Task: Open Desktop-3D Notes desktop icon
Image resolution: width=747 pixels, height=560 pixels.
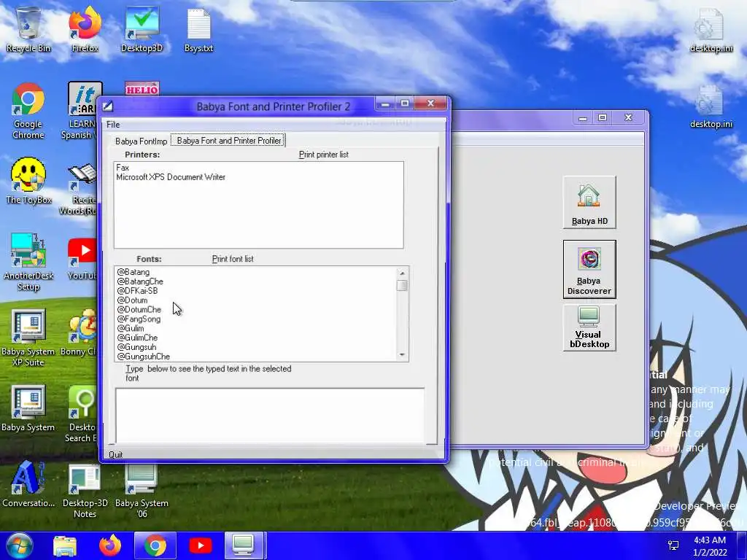Action: [x=85, y=491]
